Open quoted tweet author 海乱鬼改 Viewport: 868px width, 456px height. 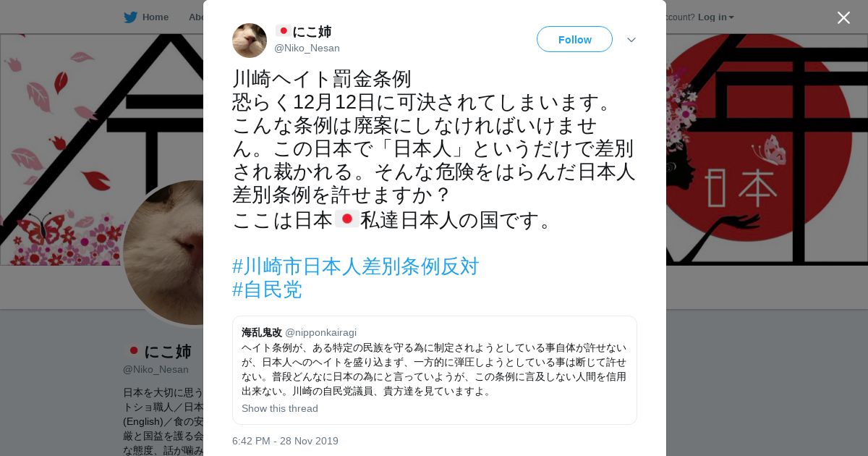[262, 332]
